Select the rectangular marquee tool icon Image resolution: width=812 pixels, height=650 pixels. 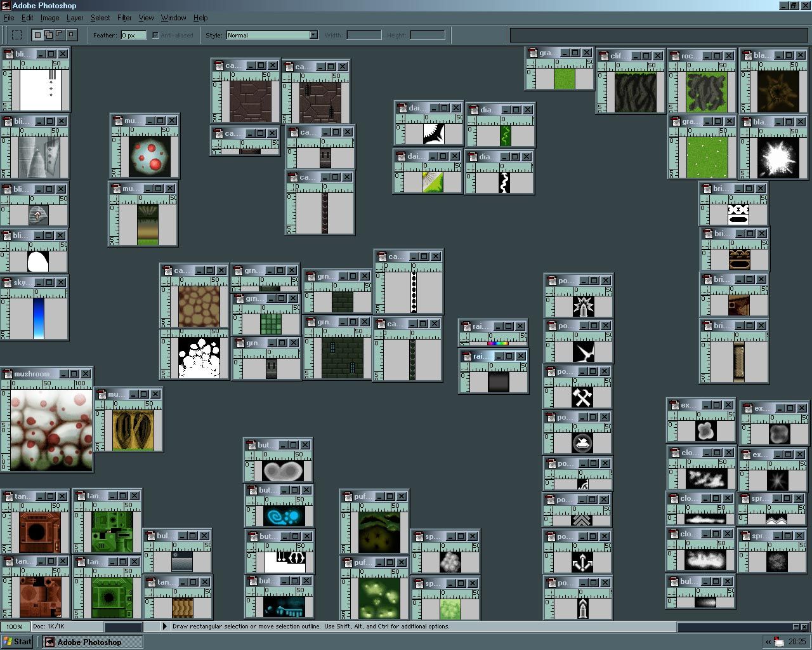pyautogui.click(x=17, y=35)
